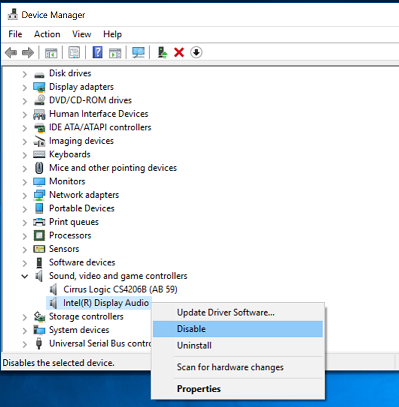Select Properties in the context menu
Viewport: 399px width, 407px height.
pyautogui.click(x=199, y=389)
